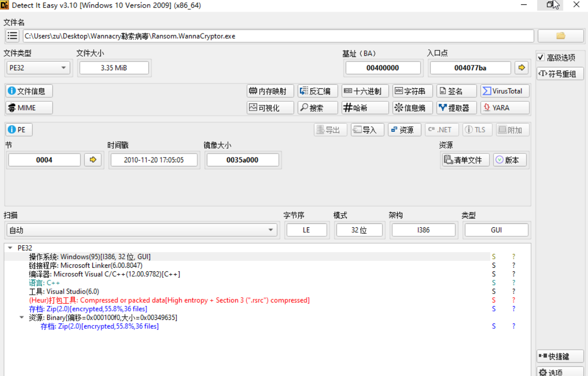Open the 十六进制 hex viewer

click(x=365, y=91)
